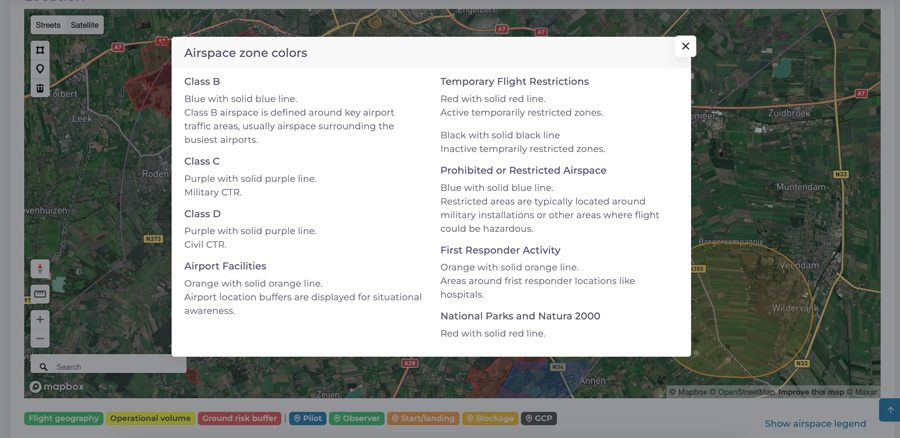Zoom in on the map
The height and width of the screenshot is (438, 900).
[40, 320]
